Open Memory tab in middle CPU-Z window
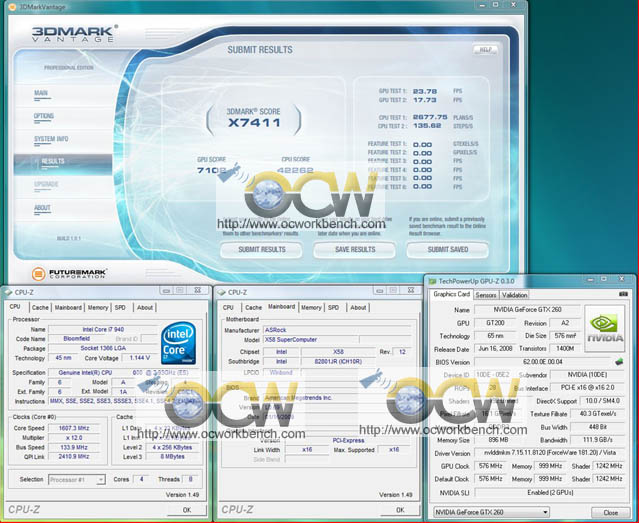This screenshot has width=639, height=523. (311, 307)
